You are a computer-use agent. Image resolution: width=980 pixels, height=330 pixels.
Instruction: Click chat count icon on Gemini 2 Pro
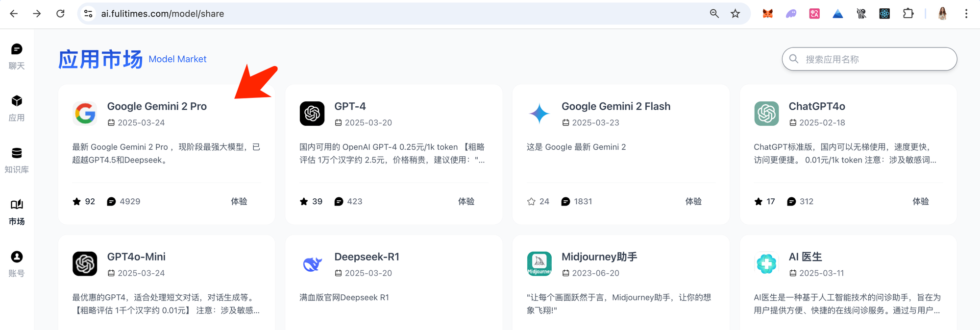pyautogui.click(x=111, y=202)
